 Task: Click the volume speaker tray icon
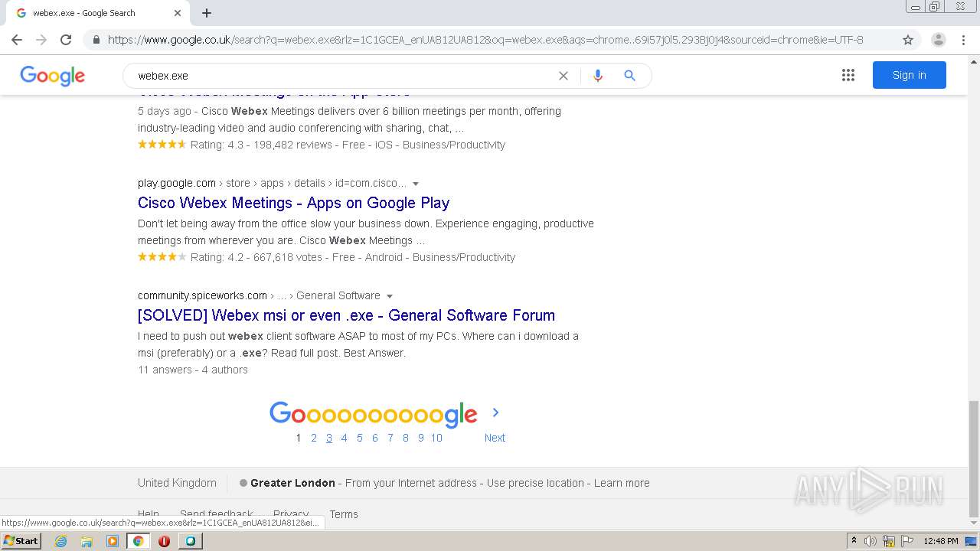[x=871, y=541]
